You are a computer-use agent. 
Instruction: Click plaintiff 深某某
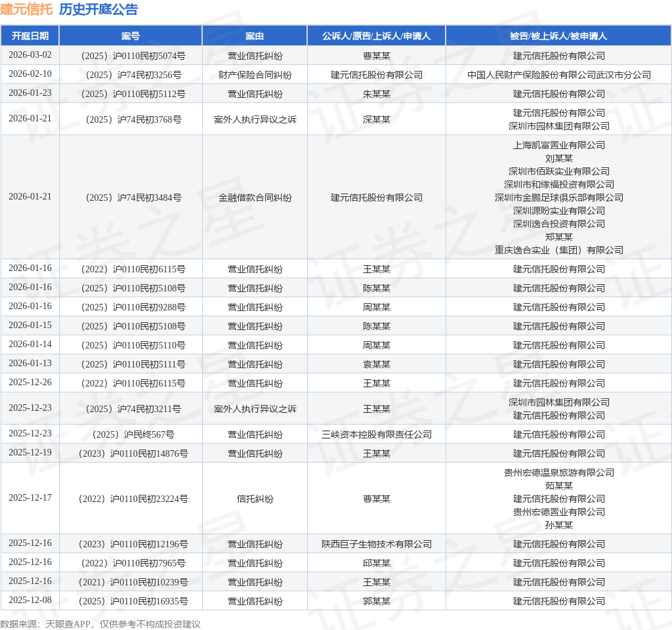(377, 119)
